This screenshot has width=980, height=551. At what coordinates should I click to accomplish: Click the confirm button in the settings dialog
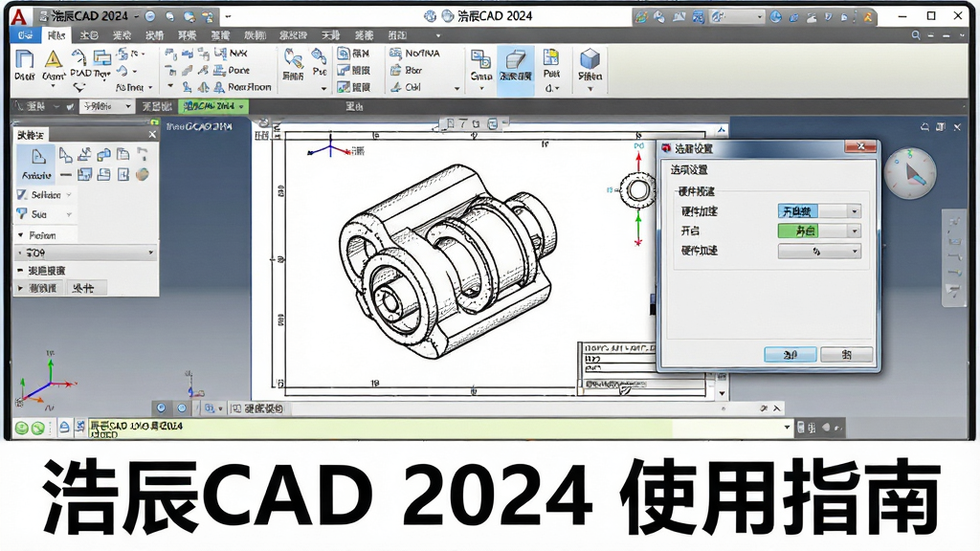790,355
